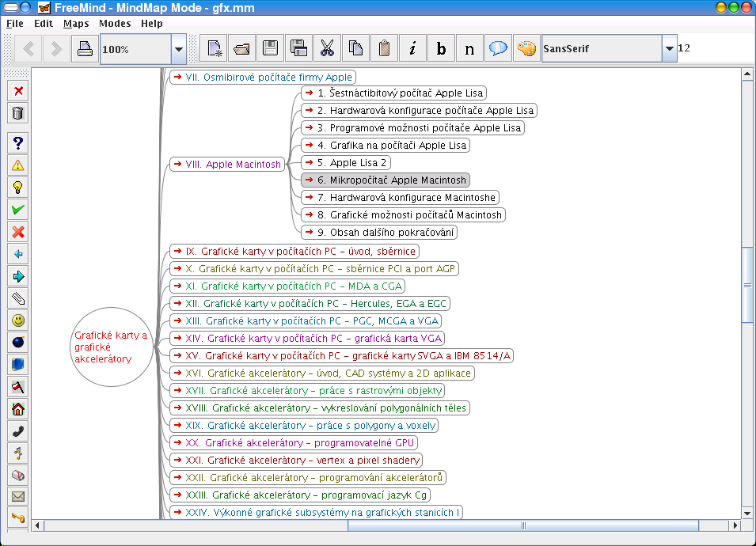Cut the selected node

328,49
